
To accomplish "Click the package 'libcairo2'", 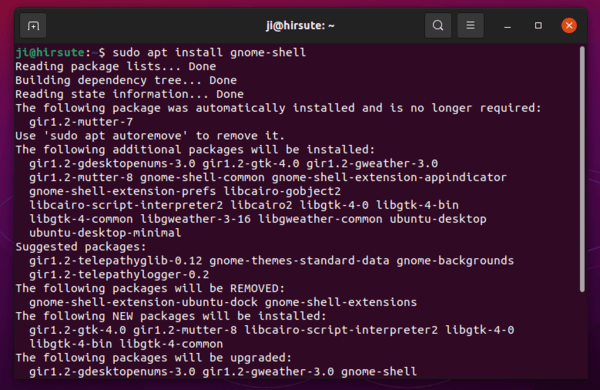I will pyautogui.click(x=261, y=205).
